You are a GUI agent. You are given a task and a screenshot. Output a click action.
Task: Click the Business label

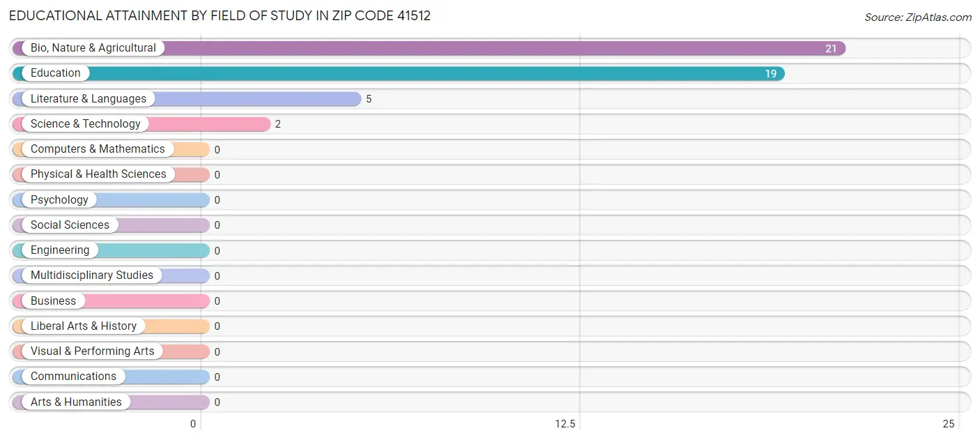pos(53,301)
